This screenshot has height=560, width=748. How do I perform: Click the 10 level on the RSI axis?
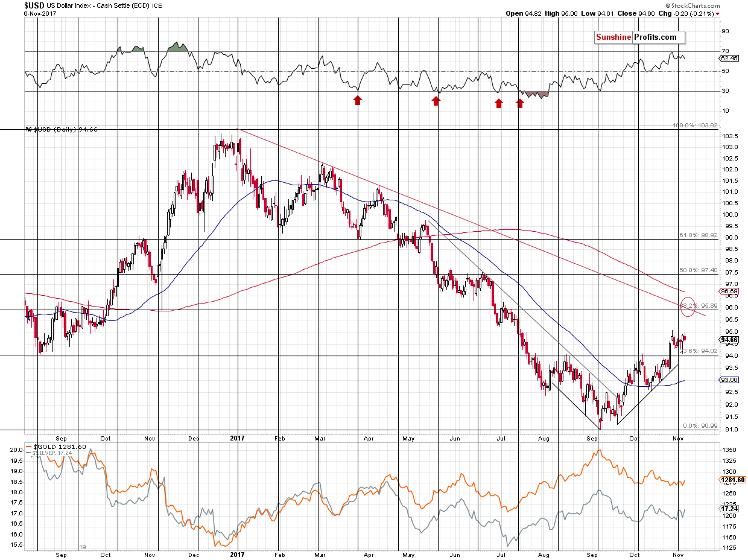click(726, 111)
